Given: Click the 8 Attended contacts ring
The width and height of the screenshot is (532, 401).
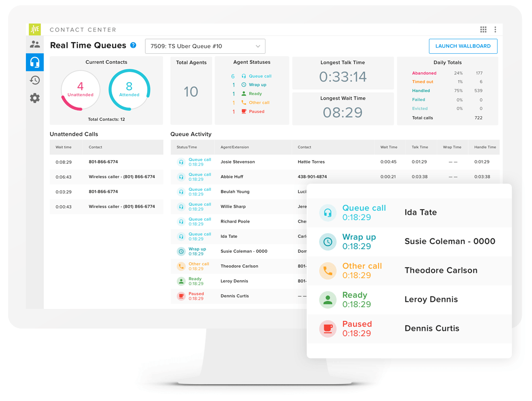Looking at the screenshot, I should pos(129,90).
